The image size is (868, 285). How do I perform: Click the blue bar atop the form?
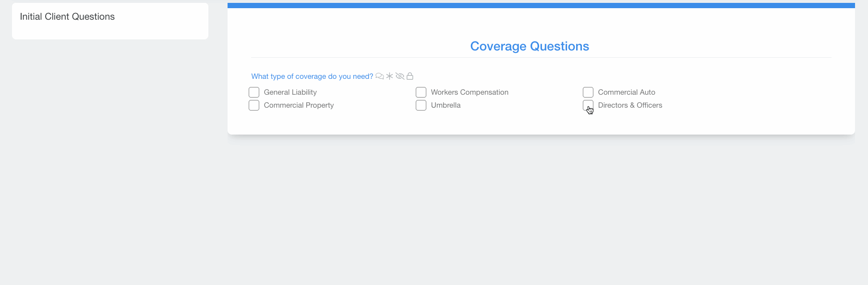541,6
